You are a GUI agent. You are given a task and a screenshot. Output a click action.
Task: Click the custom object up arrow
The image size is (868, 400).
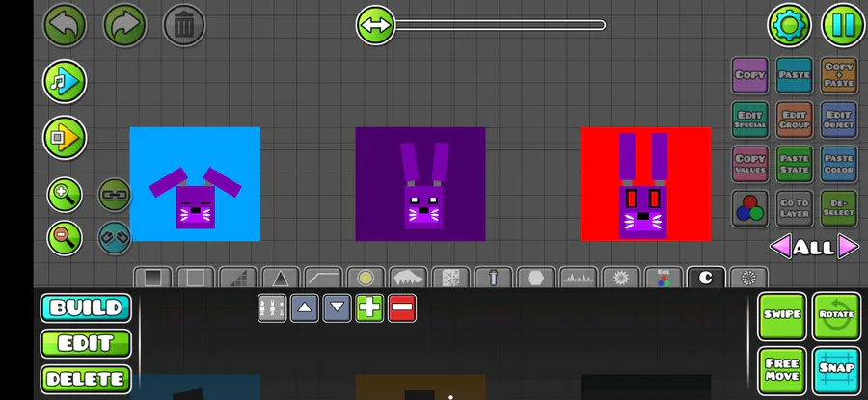tap(305, 308)
